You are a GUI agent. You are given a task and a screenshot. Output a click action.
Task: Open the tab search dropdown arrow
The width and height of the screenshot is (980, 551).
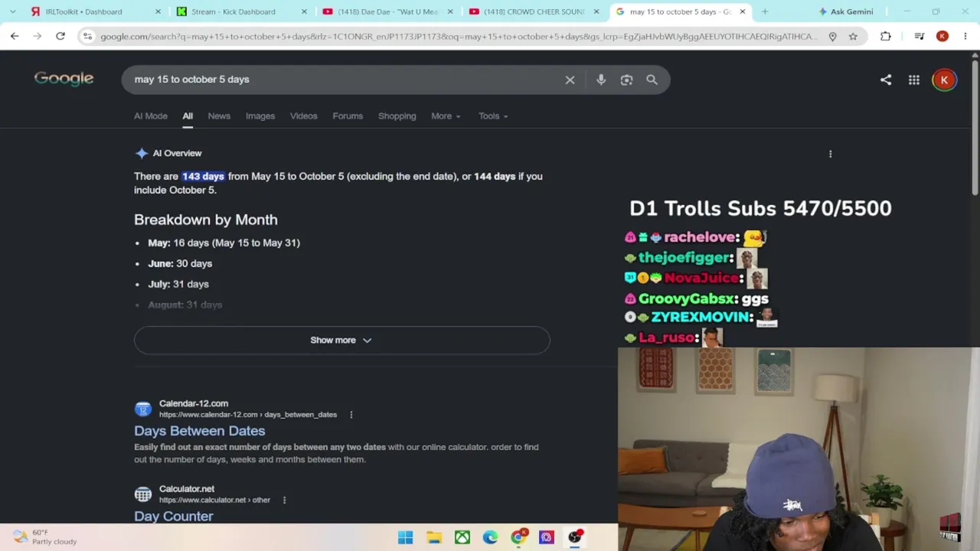click(x=12, y=11)
